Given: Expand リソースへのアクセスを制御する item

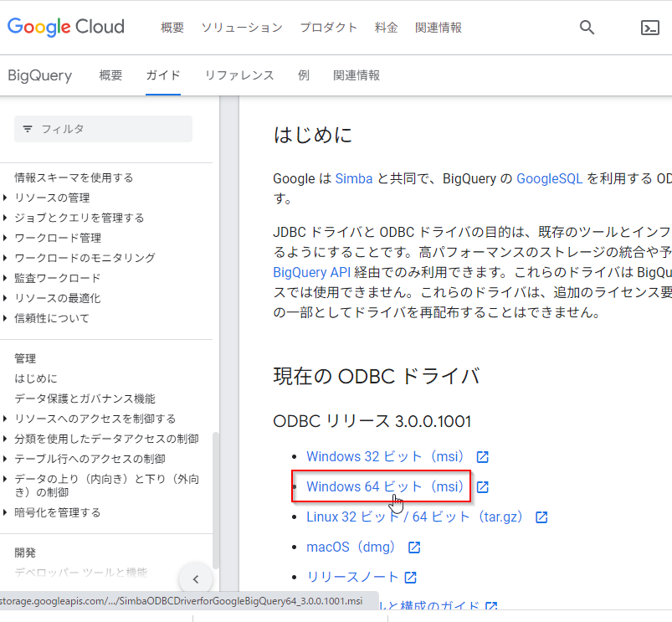Looking at the screenshot, I should click(x=5, y=419).
